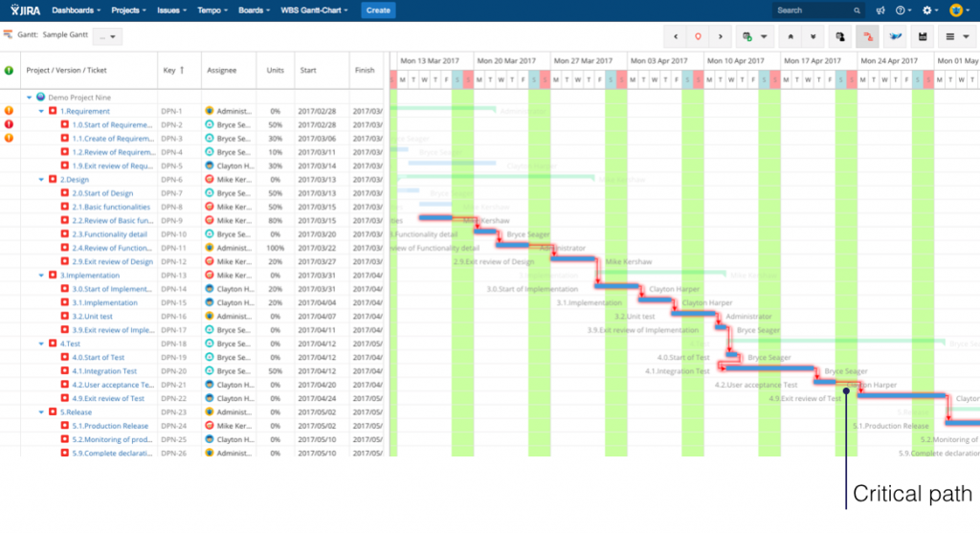
Task: Open the Boards menu
Action: [254, 10]
